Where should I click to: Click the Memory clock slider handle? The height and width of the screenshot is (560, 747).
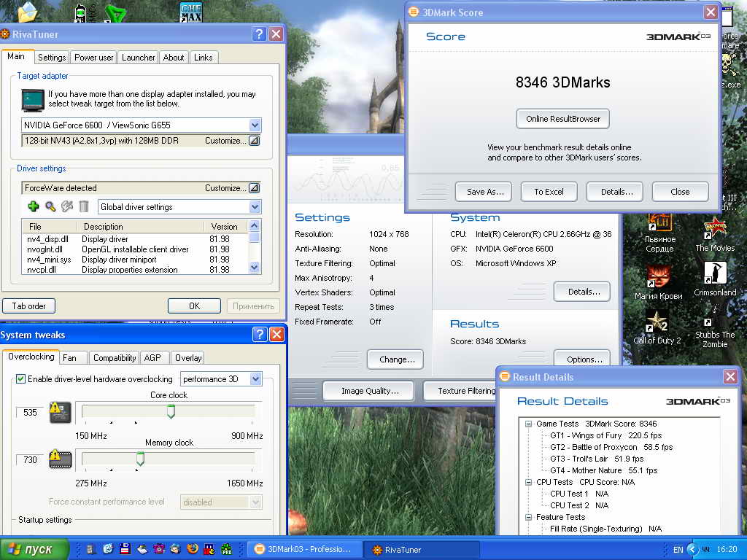(140, 459)
